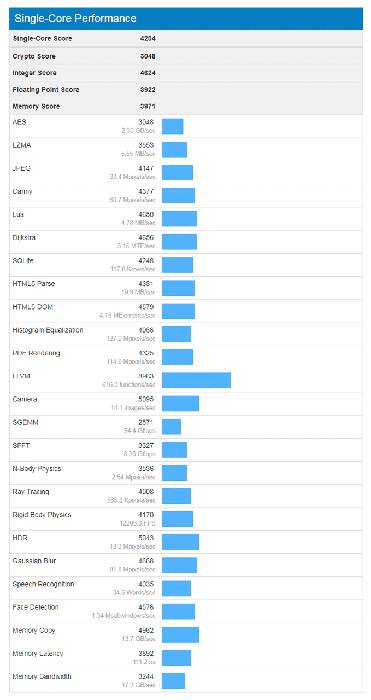
Task: Click the Memory Copy result bar
Action: 180,635
